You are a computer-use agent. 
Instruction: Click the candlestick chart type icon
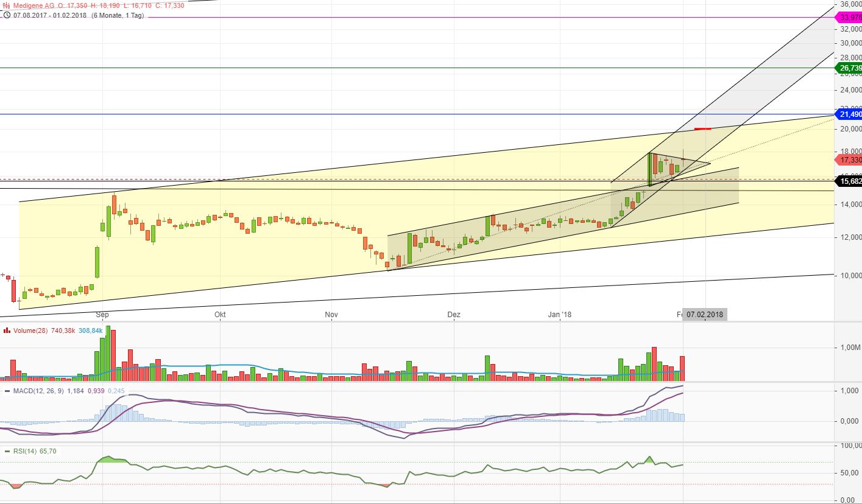[5, 5]
